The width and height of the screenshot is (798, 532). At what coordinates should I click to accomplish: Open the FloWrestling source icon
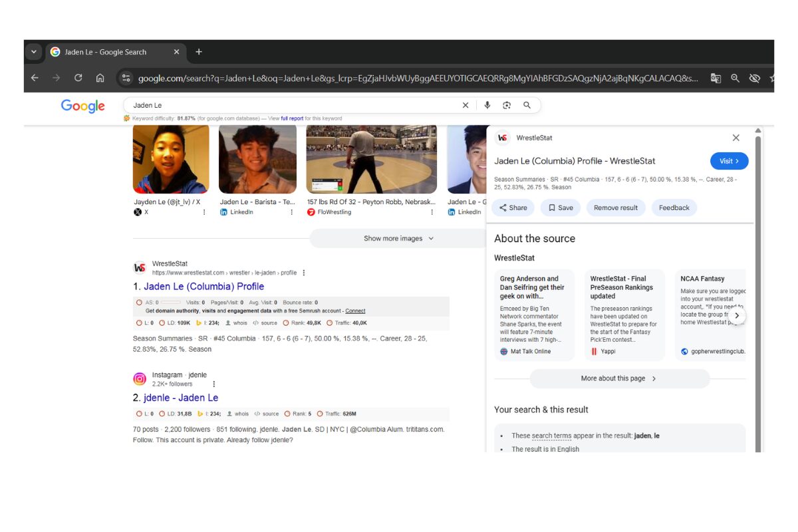(x=311, y=212)
